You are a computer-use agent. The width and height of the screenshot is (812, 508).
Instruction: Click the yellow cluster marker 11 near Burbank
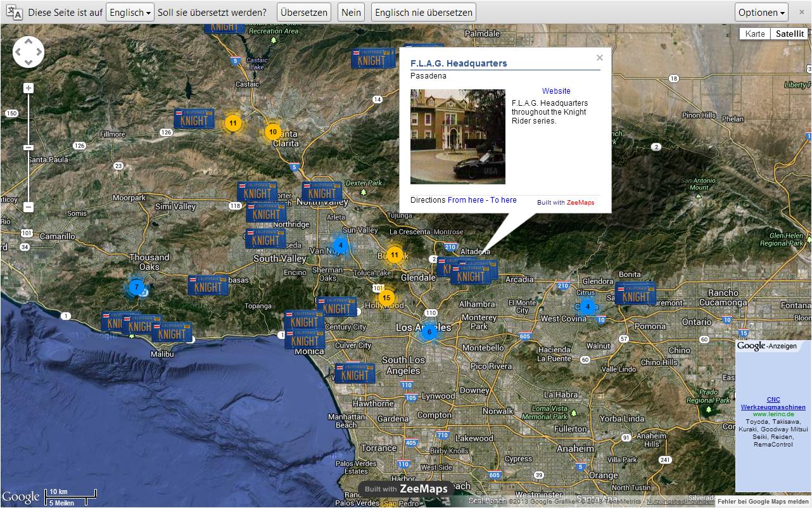(395, 255)
